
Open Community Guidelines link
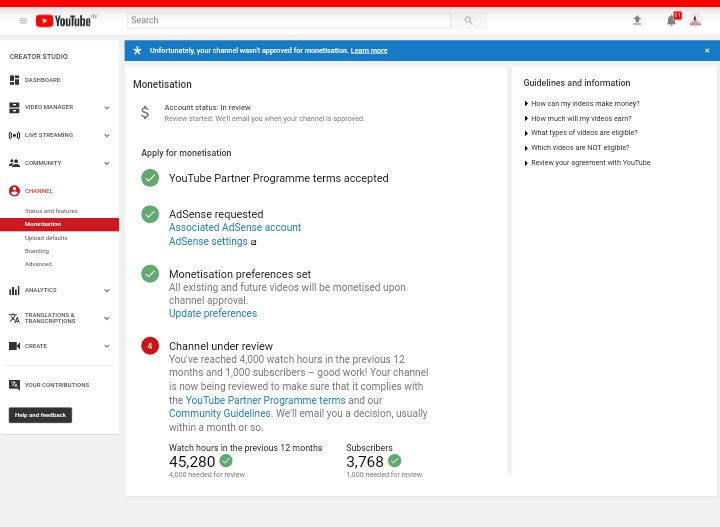tap(219, 413)
